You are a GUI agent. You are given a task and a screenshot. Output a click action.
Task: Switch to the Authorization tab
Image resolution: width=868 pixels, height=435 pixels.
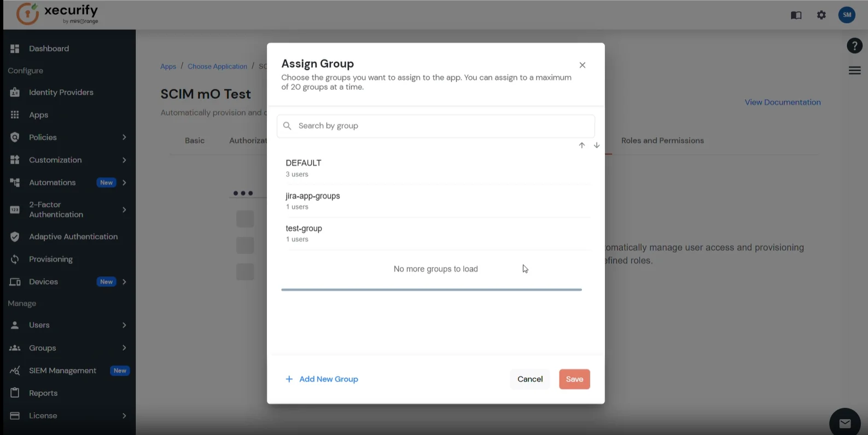click(248, 141)
